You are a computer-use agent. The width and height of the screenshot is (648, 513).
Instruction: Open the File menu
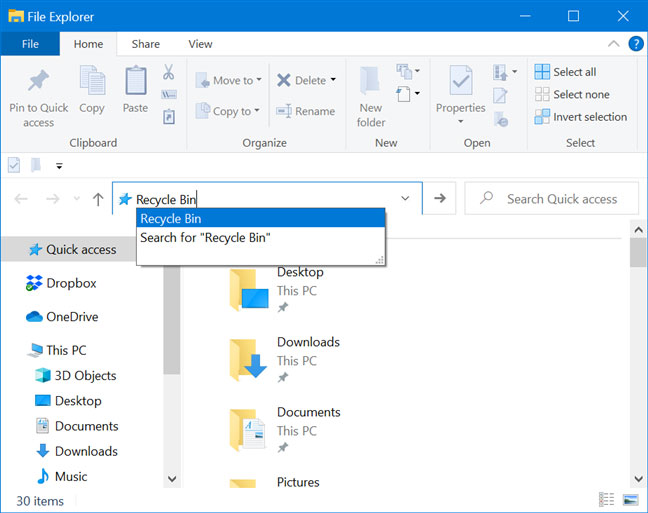[x=30, y=44]
